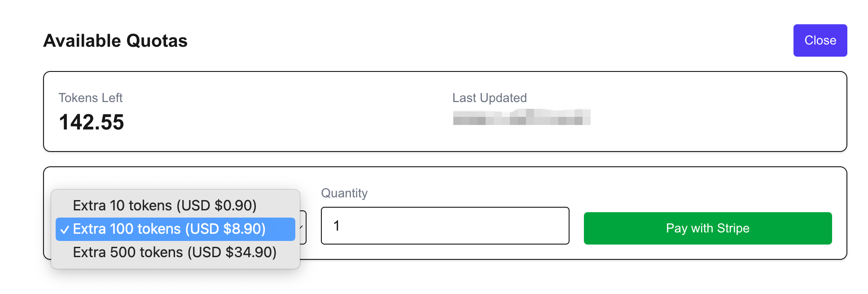Screen dimensions: 868x294
Task: Choose Extra 500 tokens for USD $34.90
Action: pos(174,252)
